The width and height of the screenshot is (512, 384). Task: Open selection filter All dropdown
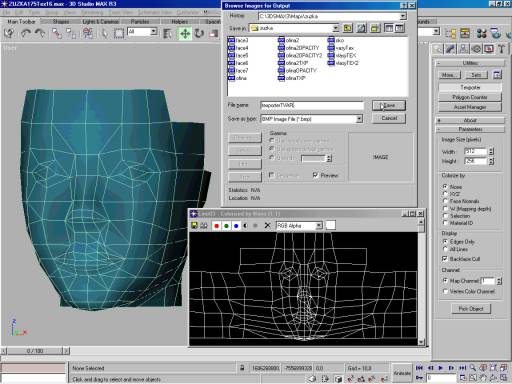pos(154,32)
